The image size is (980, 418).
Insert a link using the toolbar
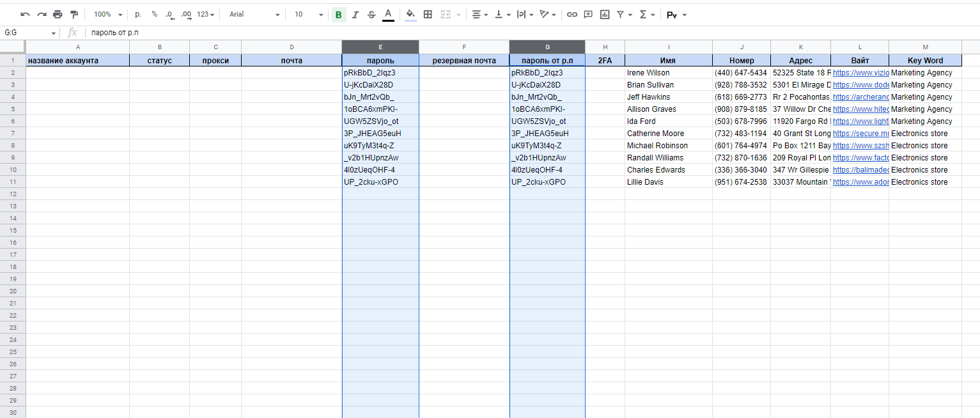tap(572, 14)
